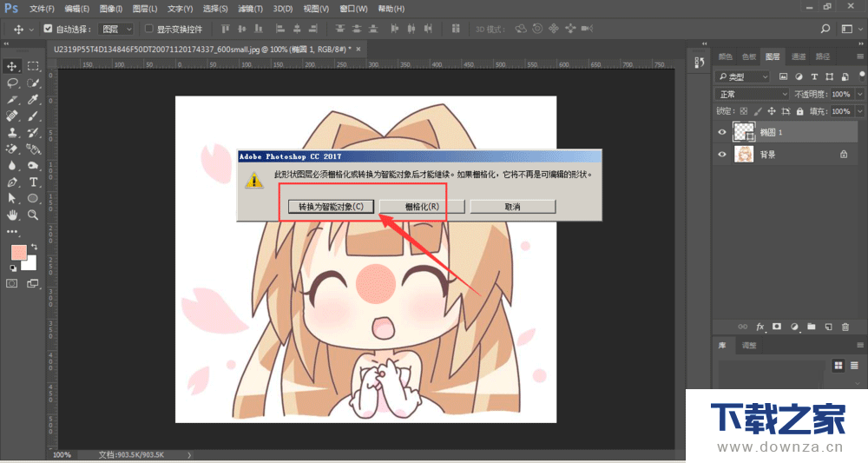Select the Move tool
868x463 pixels.
[x=11, y=67]
